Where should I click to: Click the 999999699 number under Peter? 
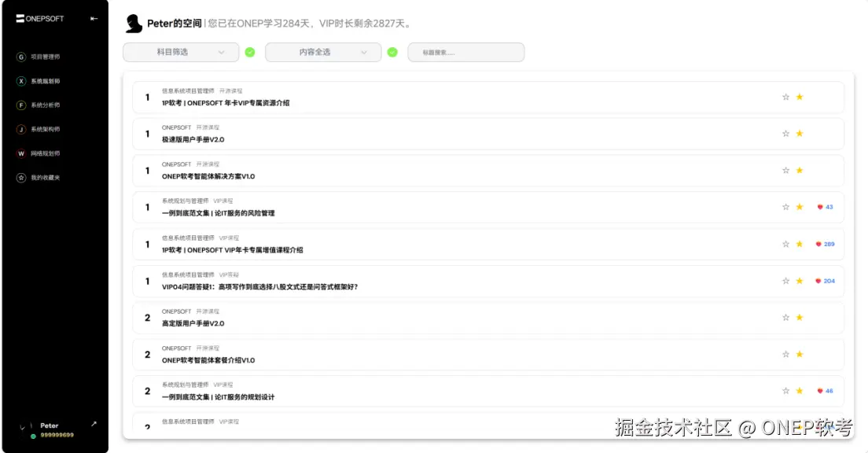pyautogui.click(x=57, y=435)
